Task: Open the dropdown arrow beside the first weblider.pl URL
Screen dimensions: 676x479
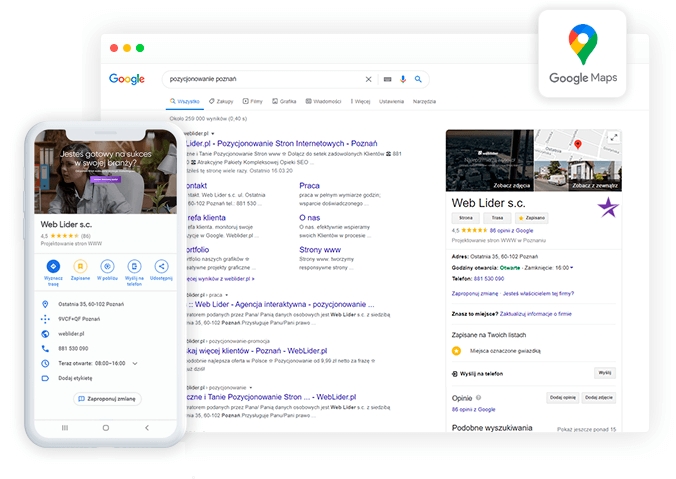Action: tap(213, 134)
